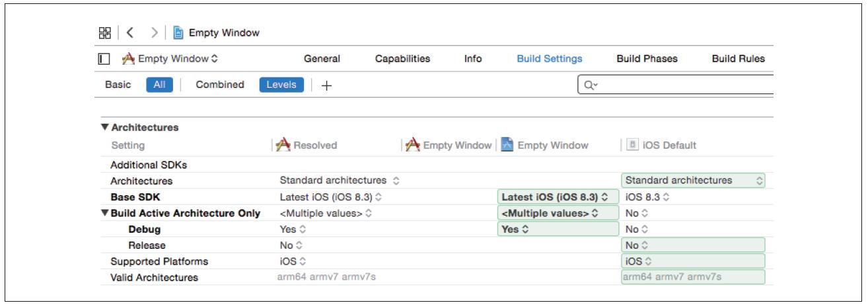Select the Supported Platforms setting name
Image resolution: width=868 pixels, height=307 pixels.
pyautogui.click(x=159, y=261)
